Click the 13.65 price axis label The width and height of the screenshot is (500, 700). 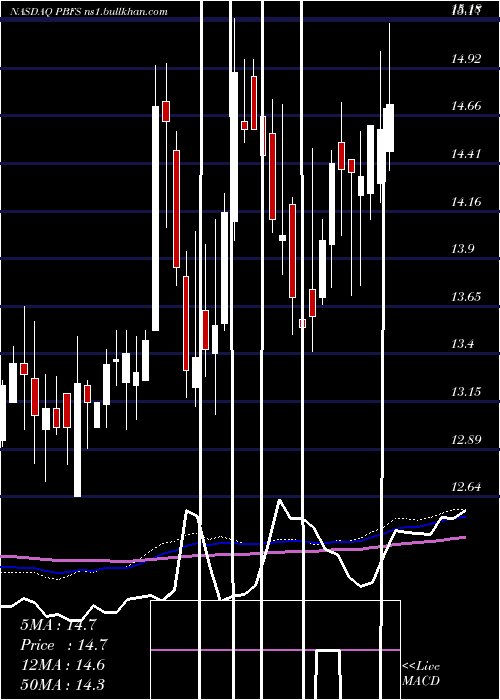(466, 297)
